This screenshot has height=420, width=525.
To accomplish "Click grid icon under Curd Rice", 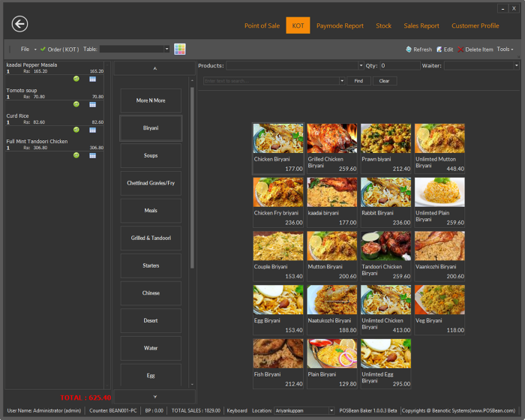I will (x=93, y=130).
